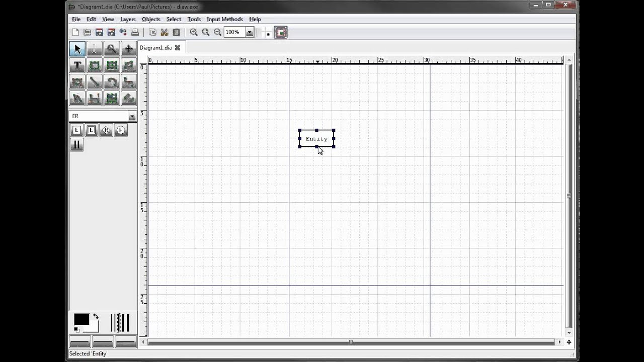
Task: Switch to the Diagram1.dia tab
Action: [x=155, y=48]
